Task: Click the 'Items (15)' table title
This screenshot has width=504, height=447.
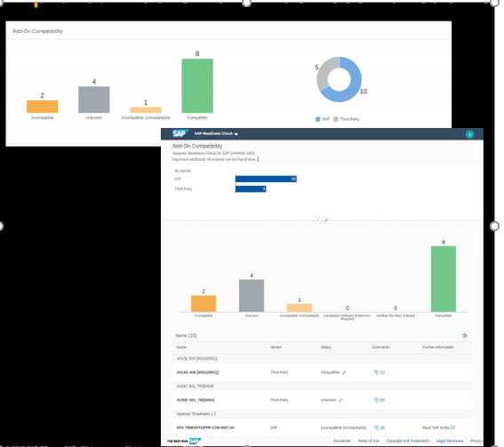Action: (186, 336)
